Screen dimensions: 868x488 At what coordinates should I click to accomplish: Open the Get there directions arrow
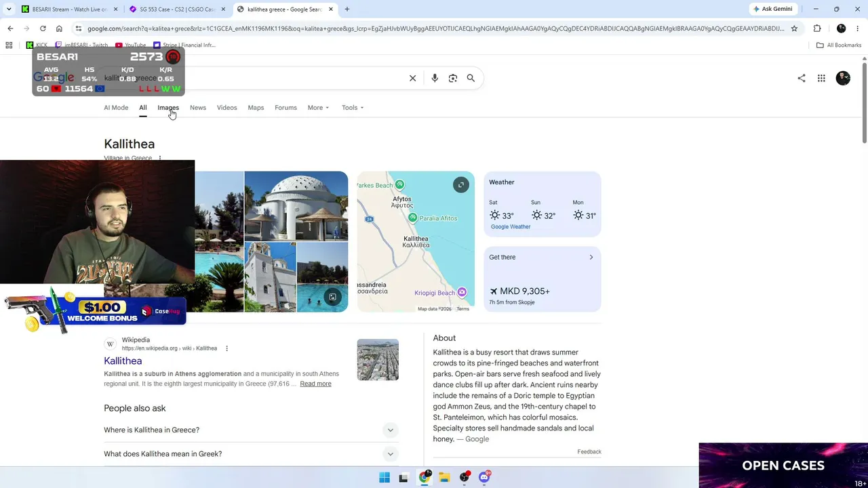(x=591, y=258)
